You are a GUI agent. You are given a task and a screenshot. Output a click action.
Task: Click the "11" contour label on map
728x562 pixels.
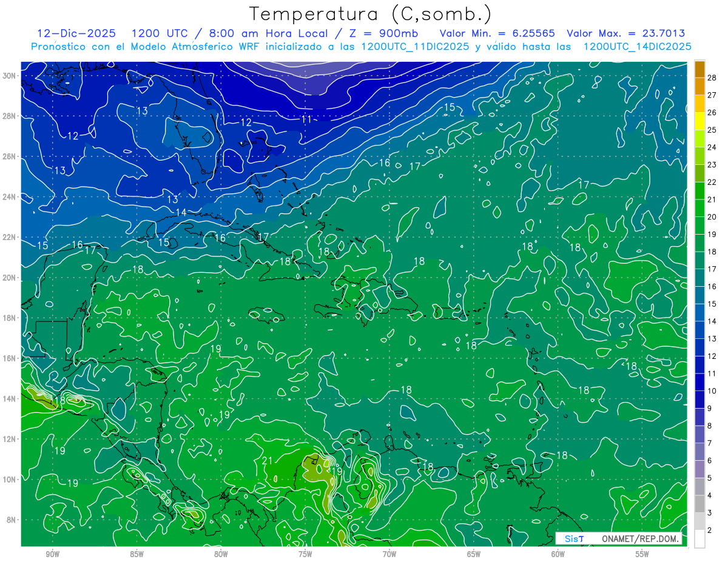pyautogui.click(x=307, y=119)
